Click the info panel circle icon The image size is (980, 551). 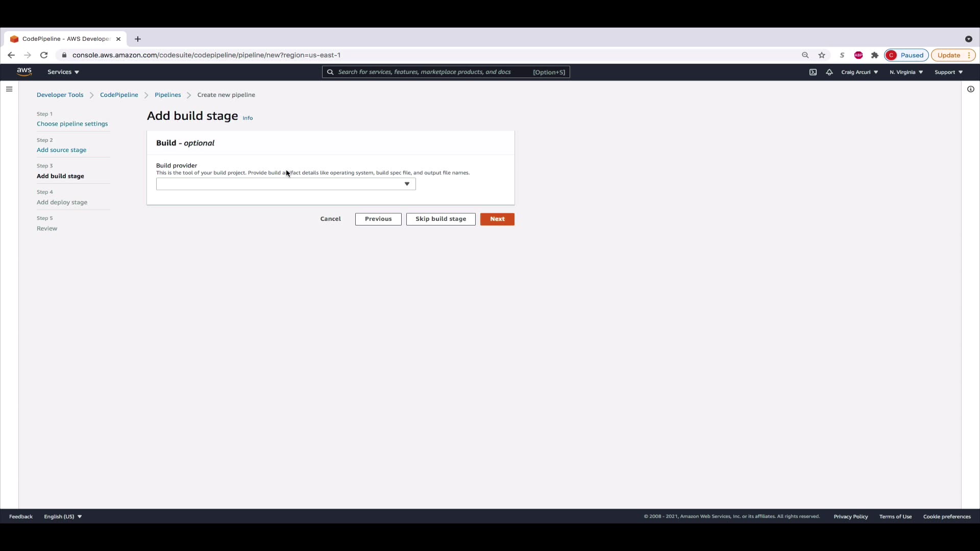pyautogui.click(x=971, y=89)
